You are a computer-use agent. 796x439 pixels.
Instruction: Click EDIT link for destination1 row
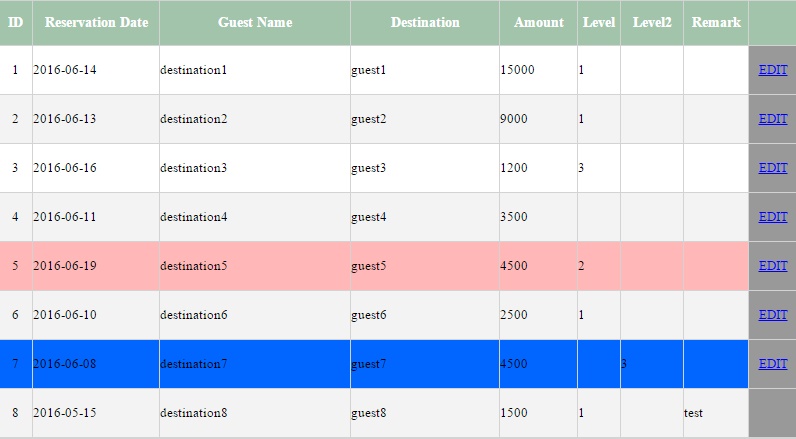point(773,70)
